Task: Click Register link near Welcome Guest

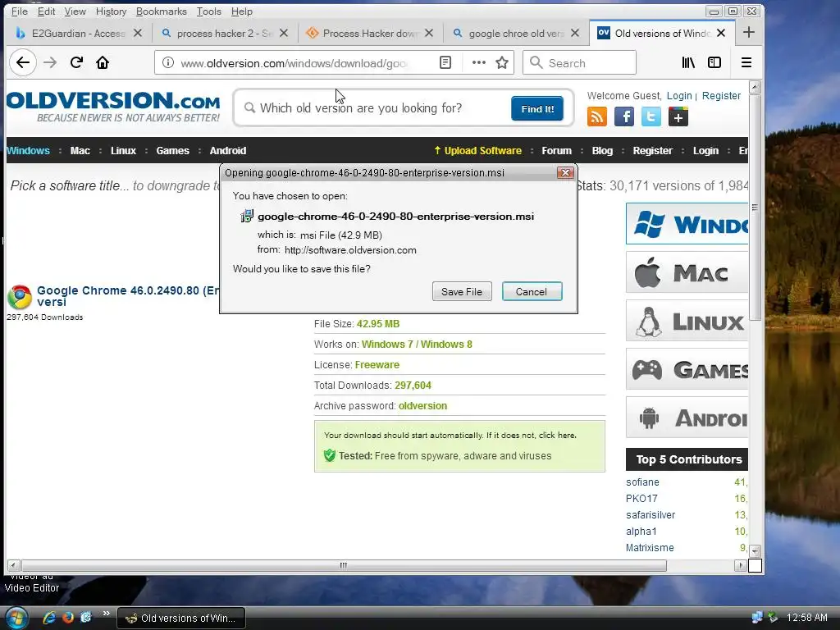Action: tap(721, 95)
